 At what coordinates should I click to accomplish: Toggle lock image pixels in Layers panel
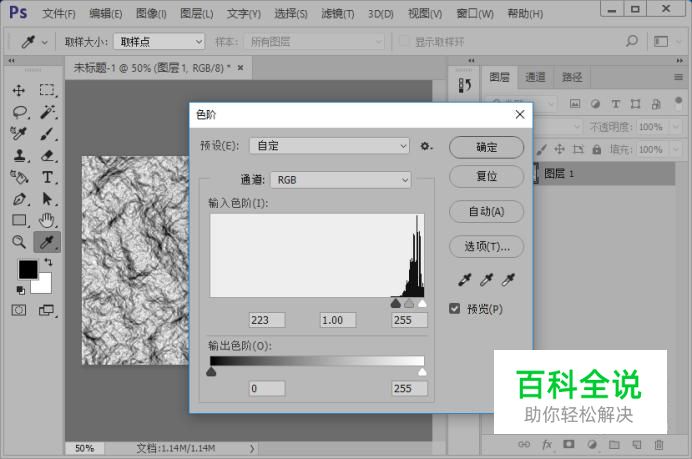pos(542,150)
